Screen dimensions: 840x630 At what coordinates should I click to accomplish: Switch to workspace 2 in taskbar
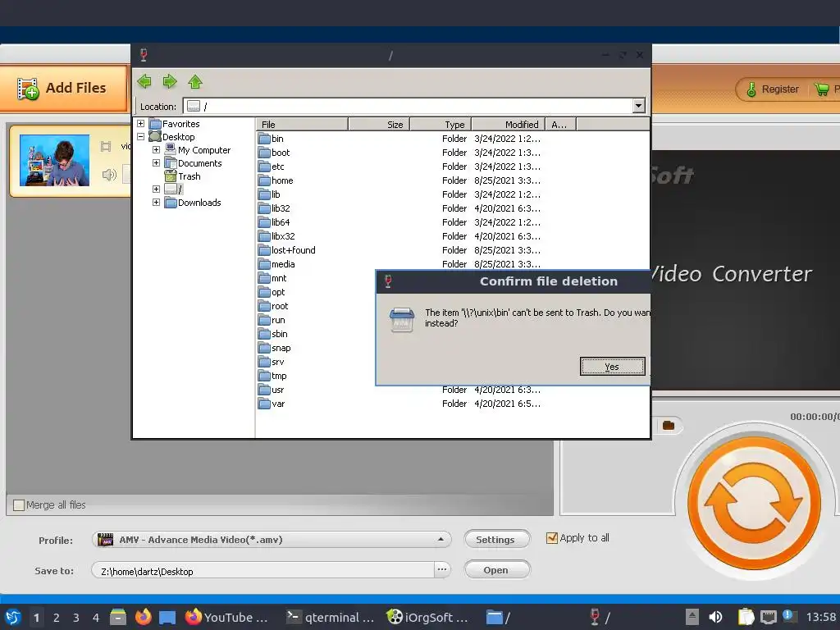[57, 618]
